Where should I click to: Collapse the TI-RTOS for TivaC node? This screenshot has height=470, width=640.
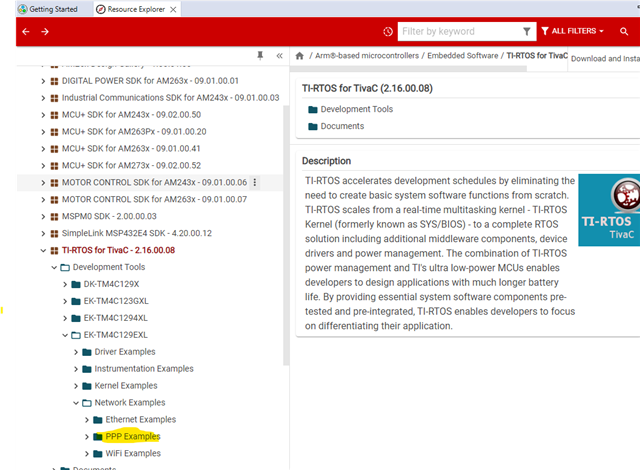(x=43, y=251)
